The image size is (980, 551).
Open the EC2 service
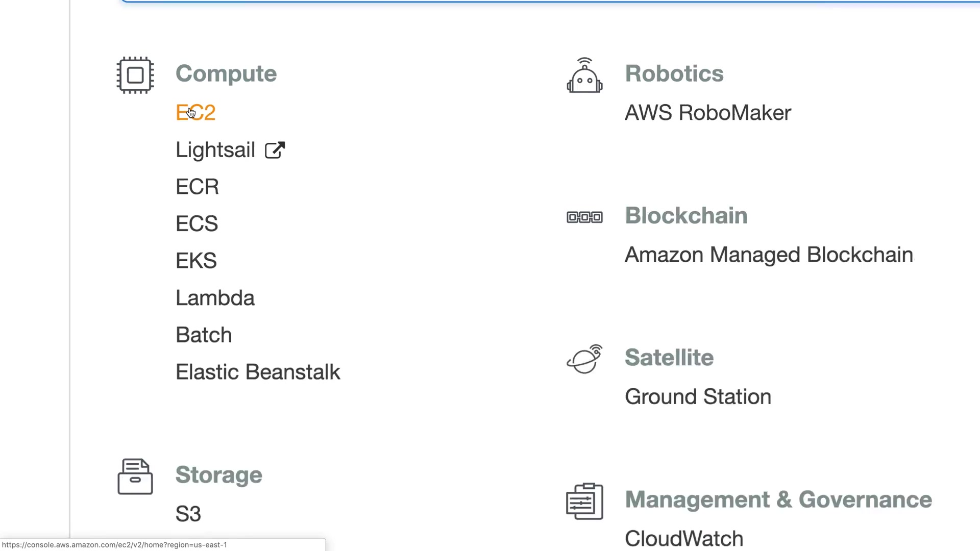195,113
